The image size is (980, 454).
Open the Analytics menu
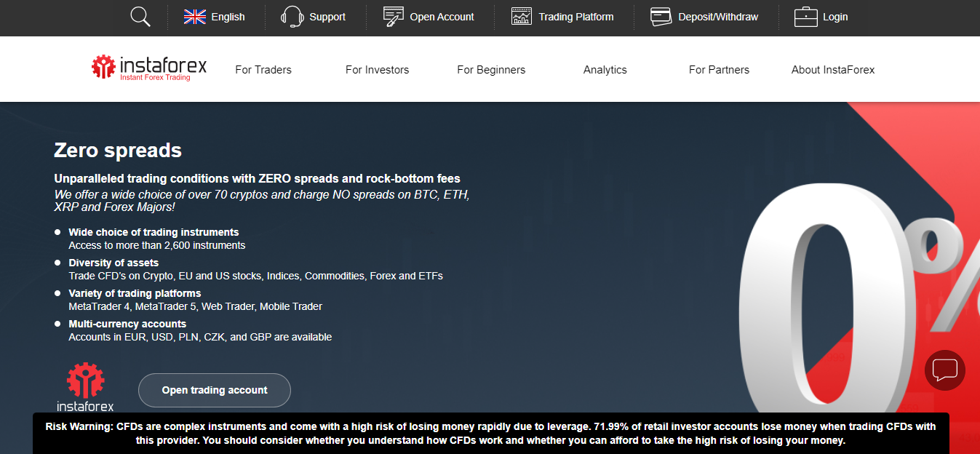pos(605,70)
